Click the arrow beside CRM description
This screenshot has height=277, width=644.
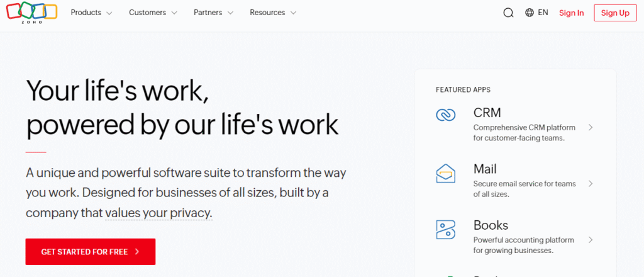pyautogui.click(x=591, y=127)
